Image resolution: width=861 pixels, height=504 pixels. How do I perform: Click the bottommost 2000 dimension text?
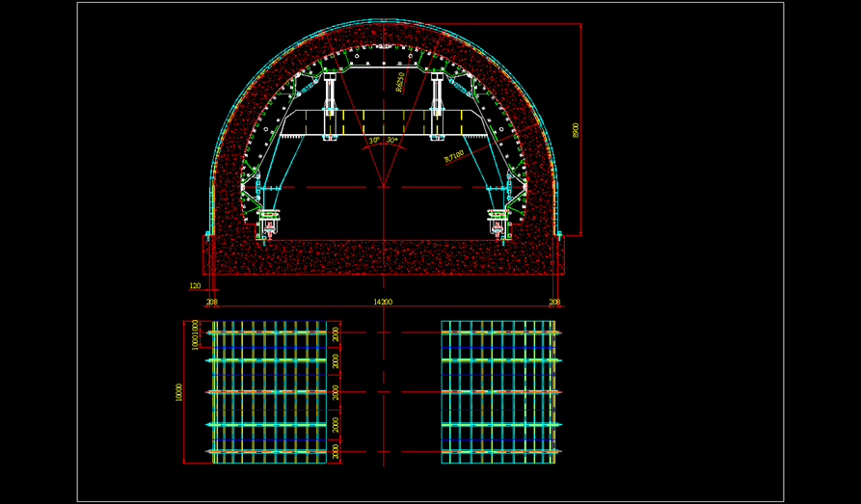click(x=336, y=451)
